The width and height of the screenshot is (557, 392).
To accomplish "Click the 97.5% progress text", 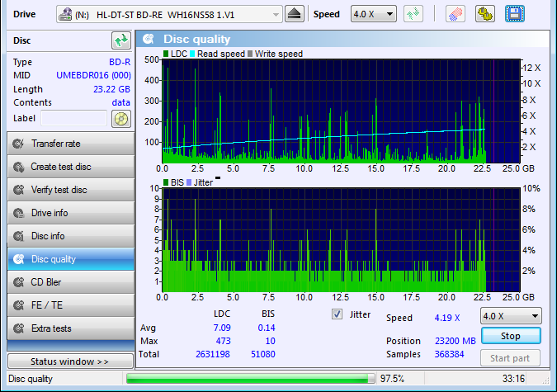I will coord(392,379).
